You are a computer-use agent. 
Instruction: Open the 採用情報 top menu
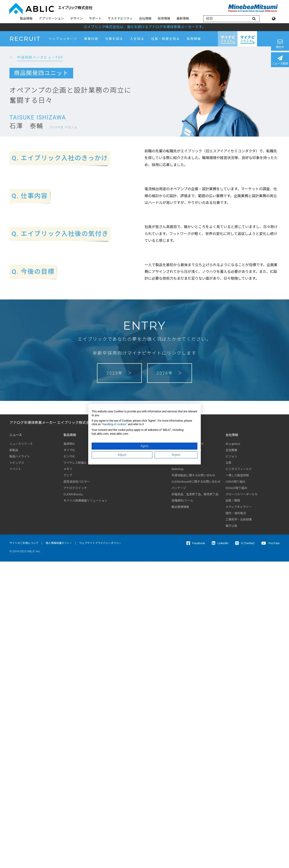tap(164, 18)
